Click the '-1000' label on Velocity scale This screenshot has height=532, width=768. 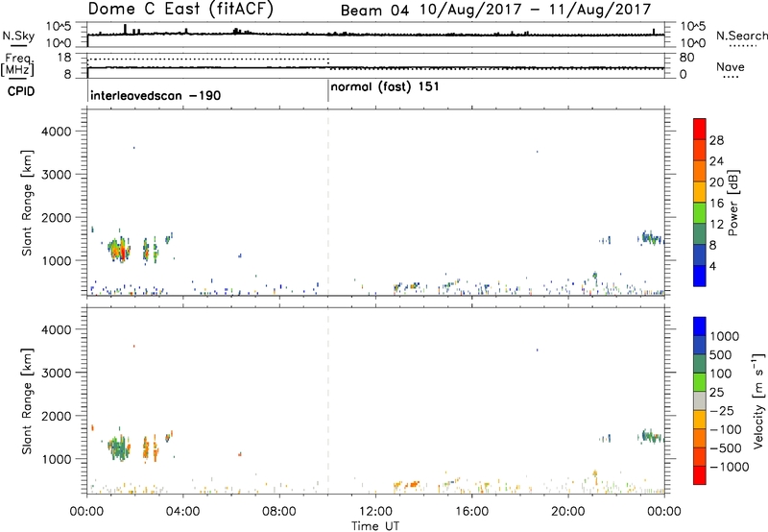(730, 467)
